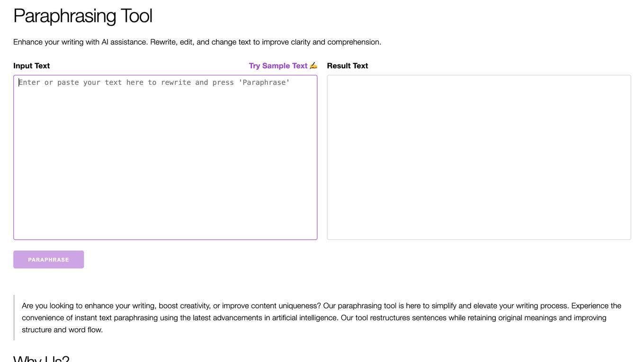The image size is (644, 362).
Task: Click inside the Result Text box
Action: (479, 157)
